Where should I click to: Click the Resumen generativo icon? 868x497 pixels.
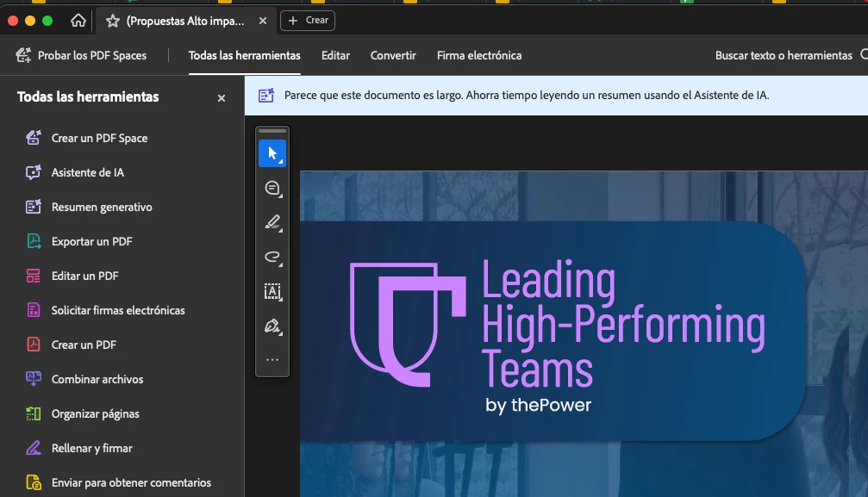[34, 207]
